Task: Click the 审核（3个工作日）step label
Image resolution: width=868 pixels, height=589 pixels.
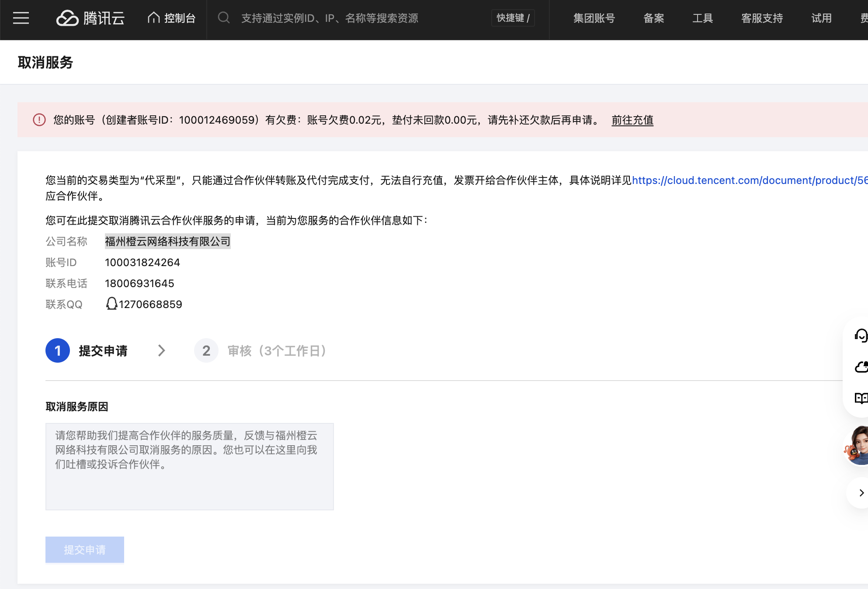Action: (x=277, y=350)
